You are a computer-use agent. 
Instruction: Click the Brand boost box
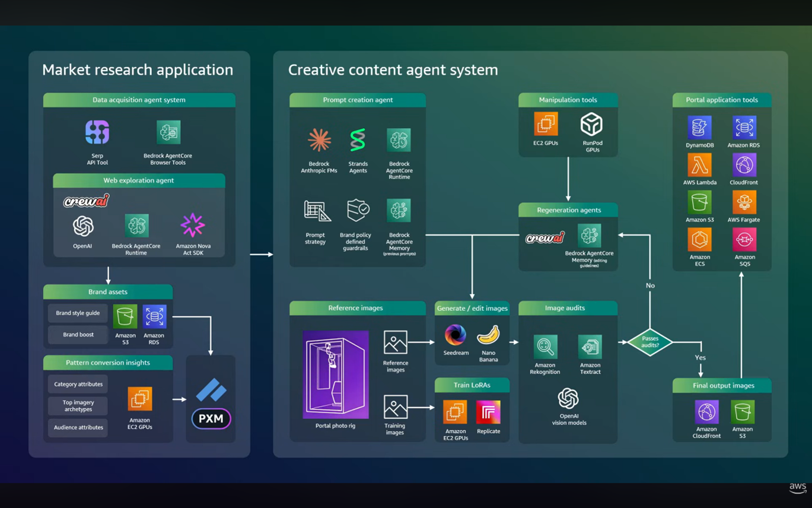[x=78, y=335]
